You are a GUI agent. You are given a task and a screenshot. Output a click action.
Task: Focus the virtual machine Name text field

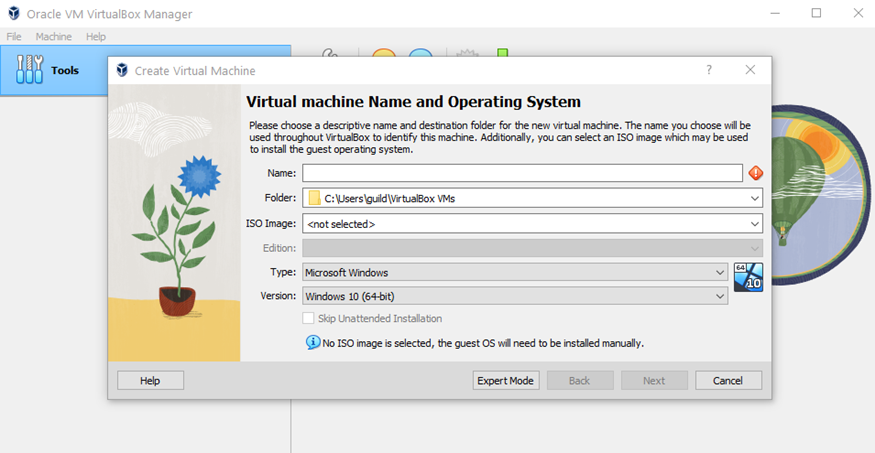point(522,173)
